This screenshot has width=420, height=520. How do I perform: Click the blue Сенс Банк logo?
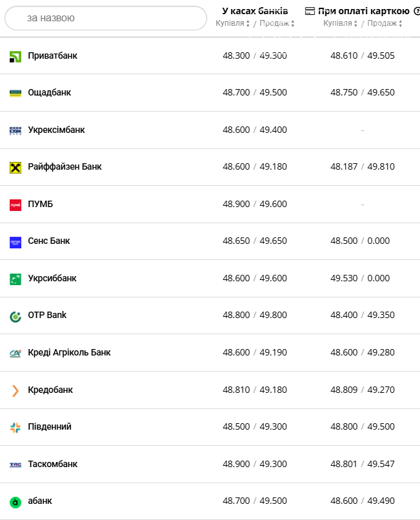click(15, 243)
